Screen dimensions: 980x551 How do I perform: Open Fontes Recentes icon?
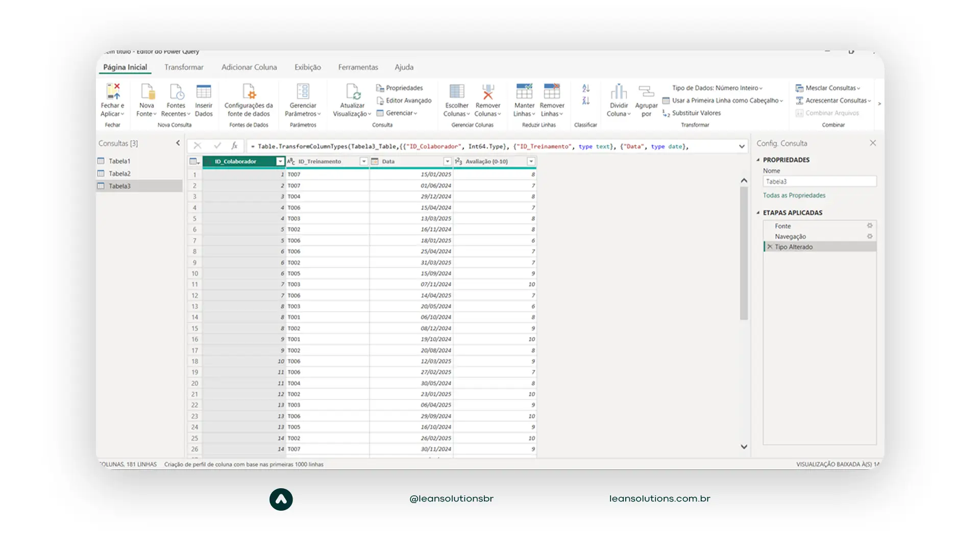click(176, 92)
